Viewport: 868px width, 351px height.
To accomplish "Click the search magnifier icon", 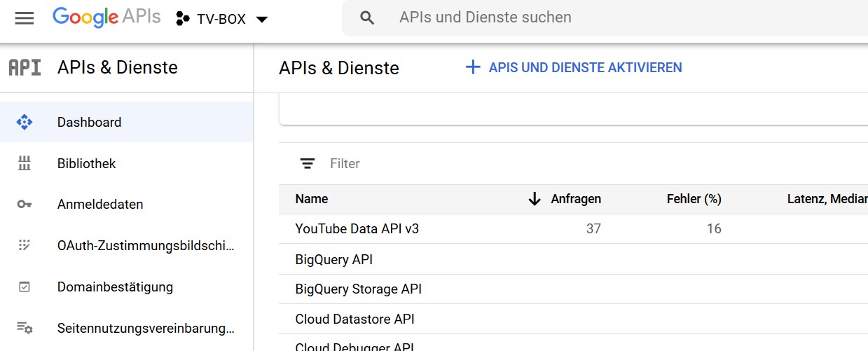I will [367, 18].
